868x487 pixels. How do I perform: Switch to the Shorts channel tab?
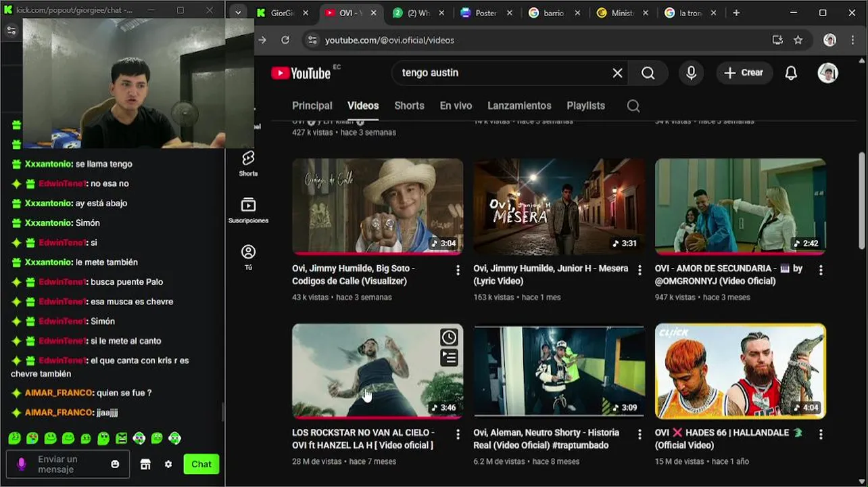point(409,106)
